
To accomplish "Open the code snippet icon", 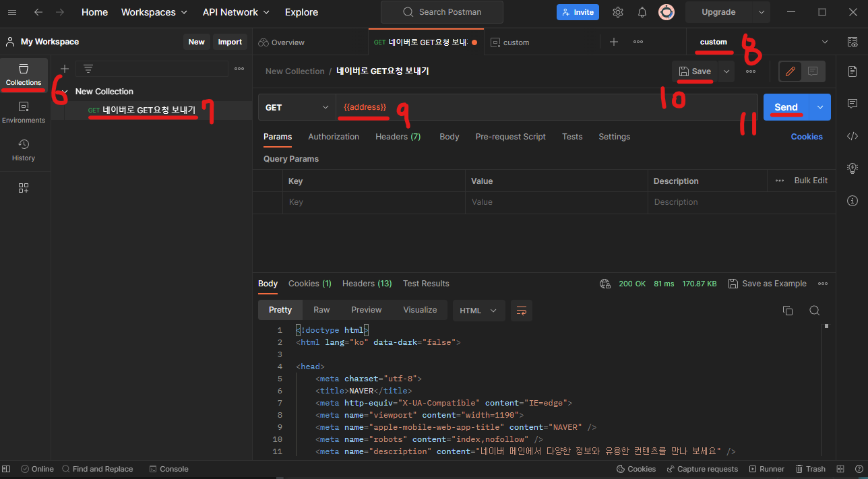I will pos(852,136).
